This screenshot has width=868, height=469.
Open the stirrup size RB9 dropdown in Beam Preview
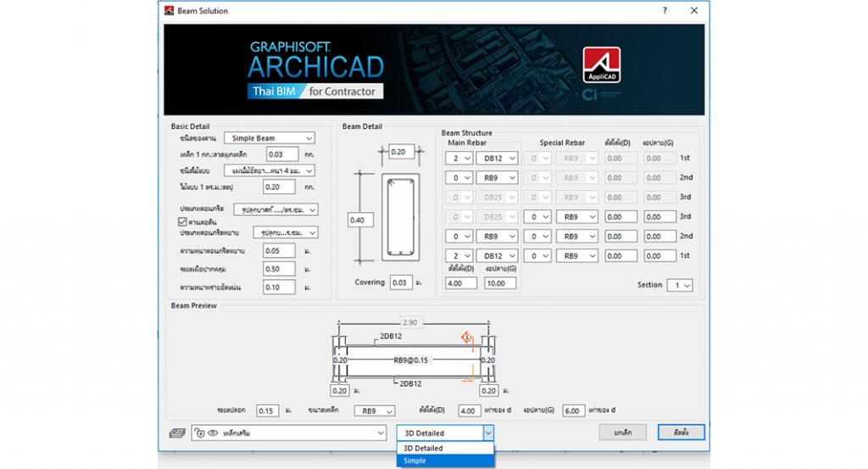point(375,410)
